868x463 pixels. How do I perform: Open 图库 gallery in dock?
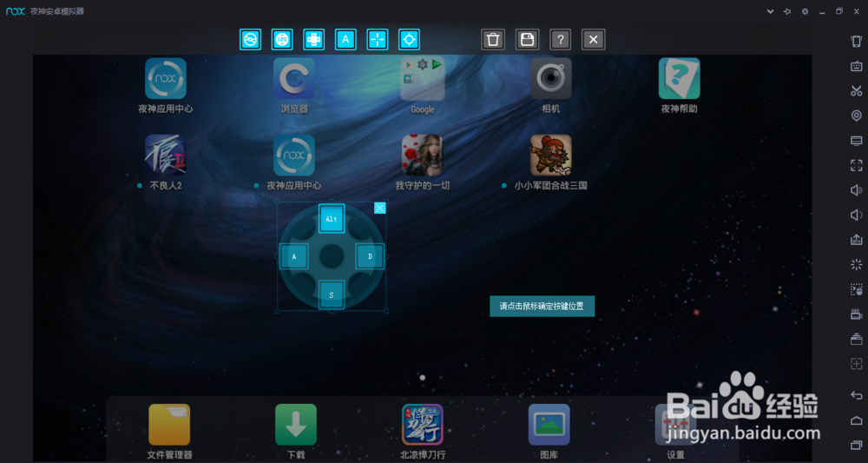tap(549, 432)
